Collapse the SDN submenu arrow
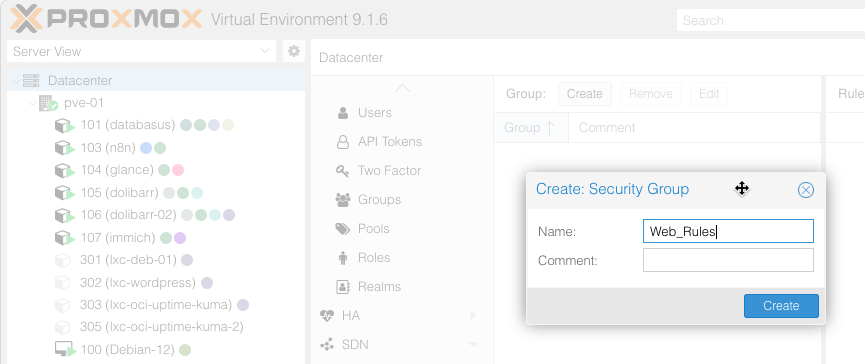 tap(473, 345)
